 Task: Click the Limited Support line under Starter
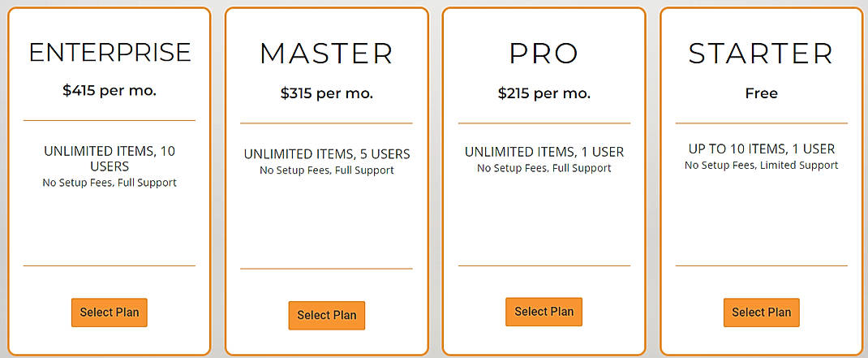pyautogui.click(x=762, y=166)
